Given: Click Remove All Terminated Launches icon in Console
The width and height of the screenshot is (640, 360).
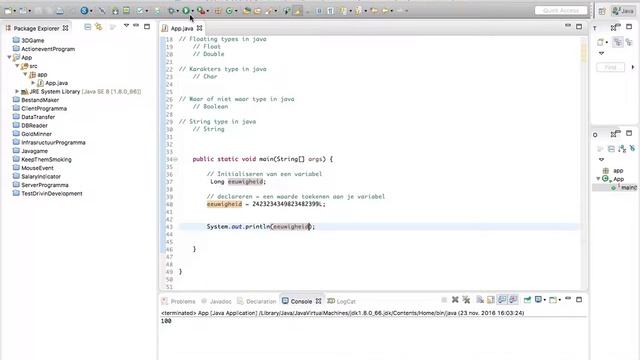Looking at the screenshot, I should (466, 300).
